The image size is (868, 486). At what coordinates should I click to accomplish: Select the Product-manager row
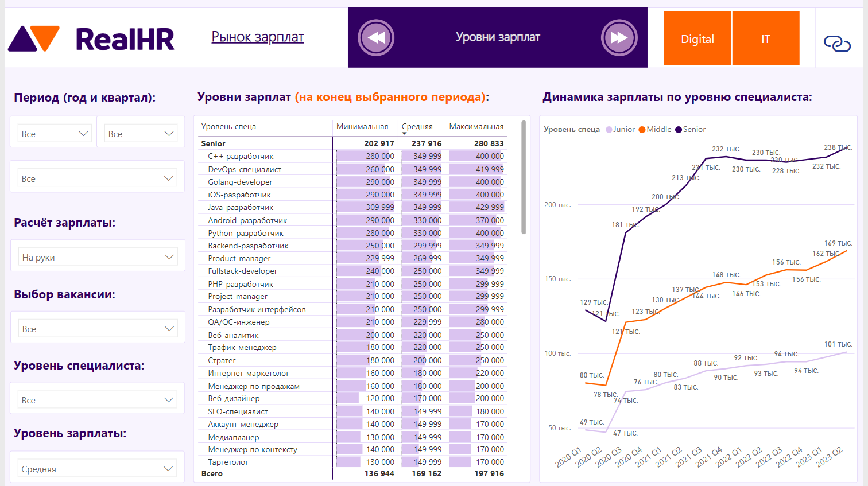tap(352, 258)
